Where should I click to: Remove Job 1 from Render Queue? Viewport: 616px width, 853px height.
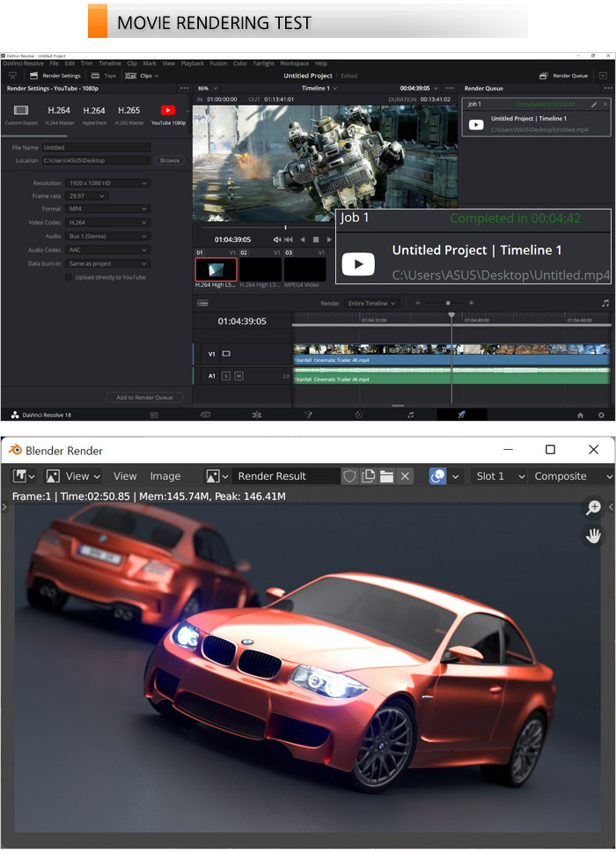click(x=605, y=104)
